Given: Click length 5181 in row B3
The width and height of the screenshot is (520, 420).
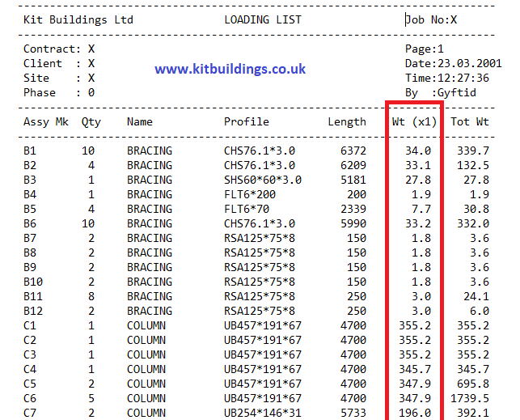Looking at the screenshot, I should (x=353, y=180).
